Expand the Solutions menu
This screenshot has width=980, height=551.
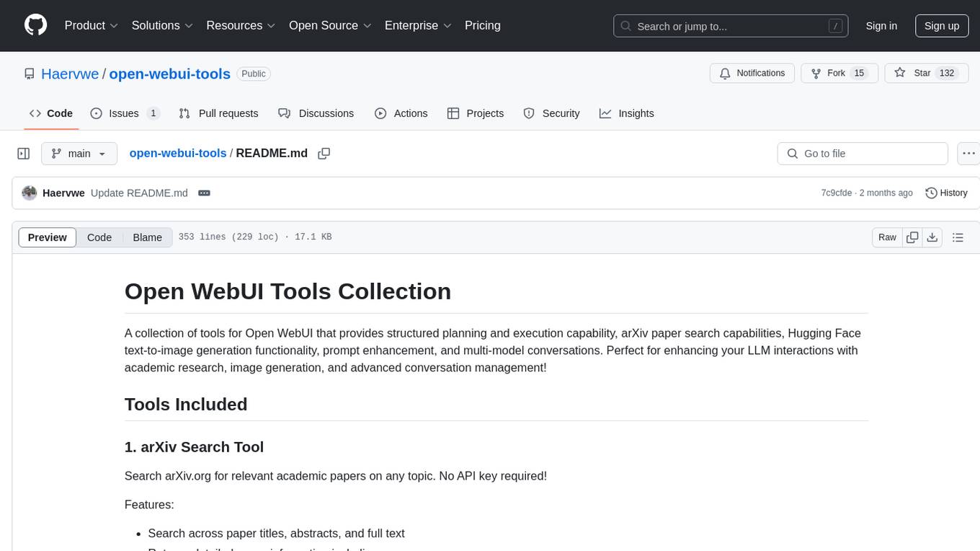click(162, 25)
